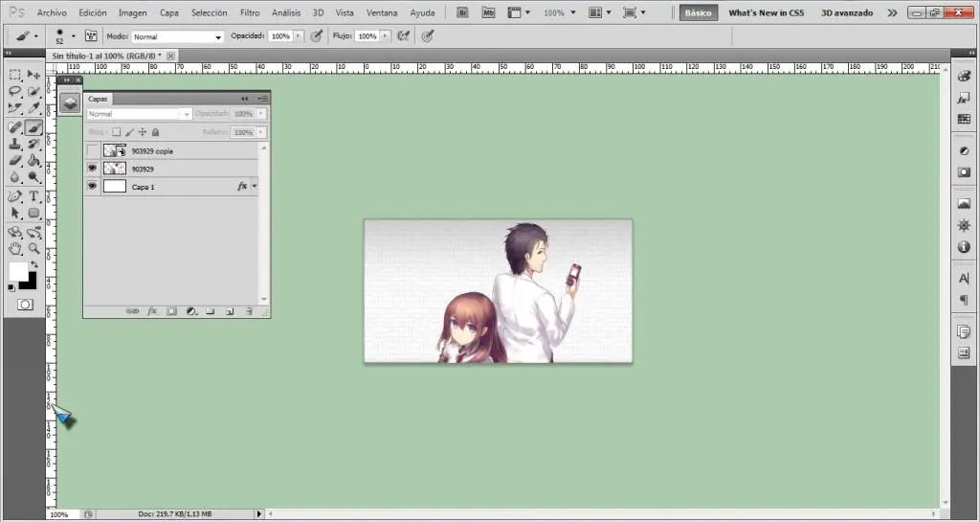This screenshot has width=980, height=522.
Task: Toggle lock all padlock icon
Action: 156,132
